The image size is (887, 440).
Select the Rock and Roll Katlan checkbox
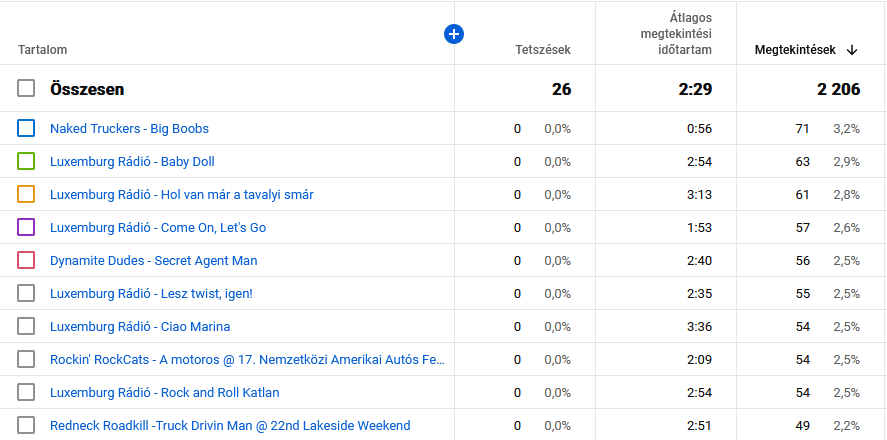[x=26, y=392]
